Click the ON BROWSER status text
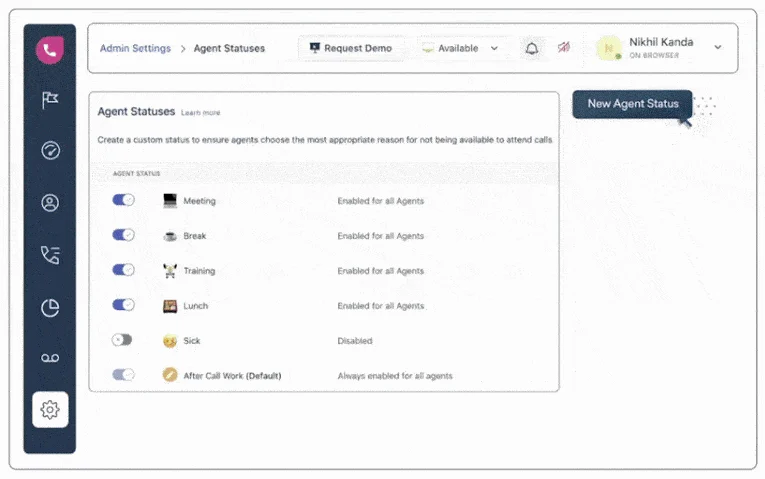Image resolution: width=765 pixels, height=479 pixels. (654, 56)
